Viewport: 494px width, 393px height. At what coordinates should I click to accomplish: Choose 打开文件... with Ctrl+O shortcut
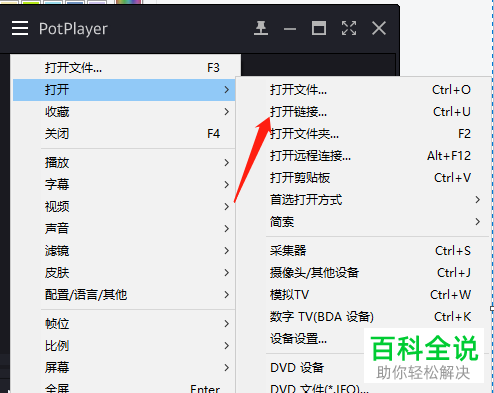click(363, 90)
